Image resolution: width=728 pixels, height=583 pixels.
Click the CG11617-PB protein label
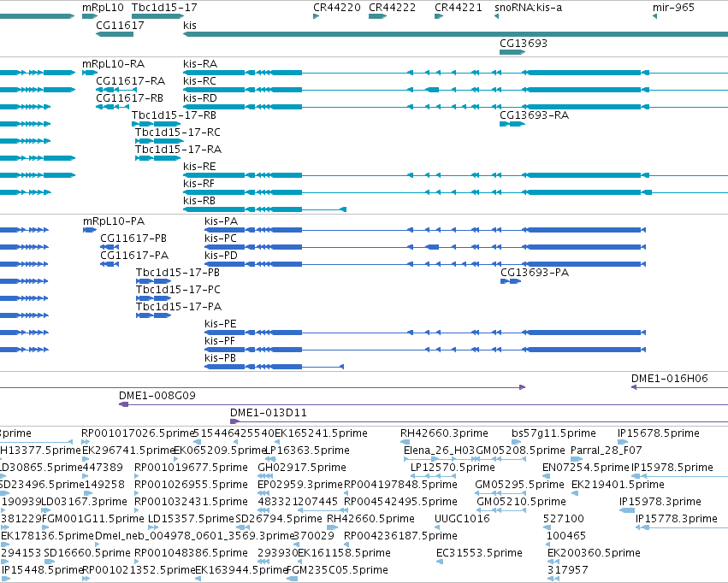[x=133, y=238]
